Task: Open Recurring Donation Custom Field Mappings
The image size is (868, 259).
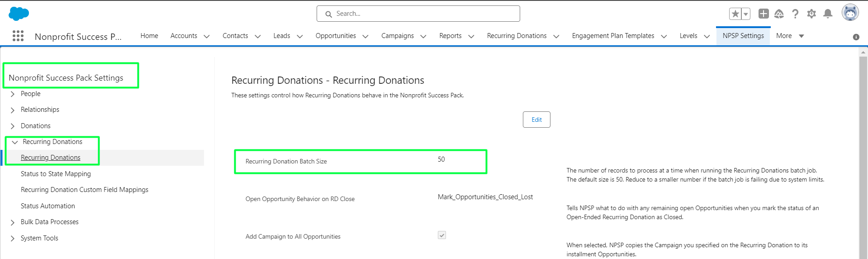Action: (x=85, y=190)
